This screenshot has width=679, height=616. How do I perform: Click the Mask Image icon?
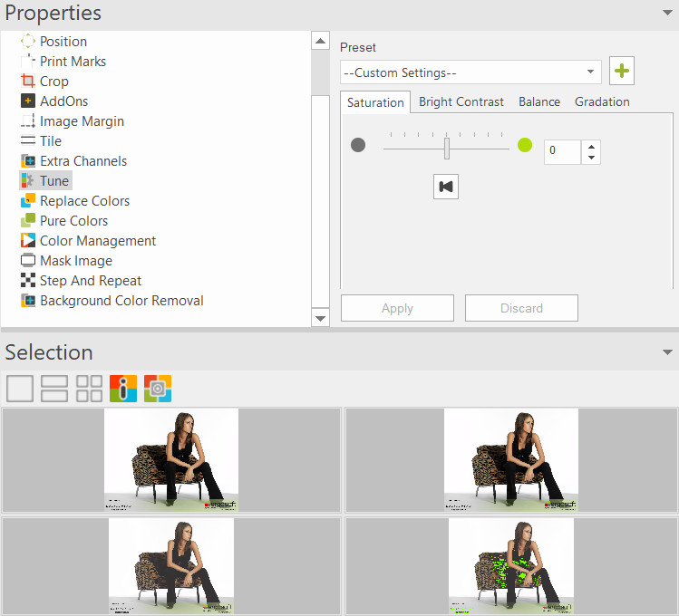tap(28, 260)
